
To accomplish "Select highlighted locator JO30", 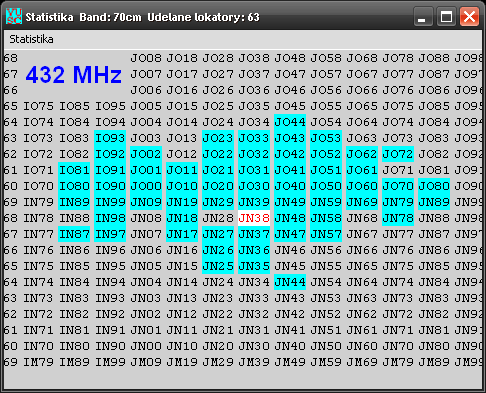I will 254,186.
